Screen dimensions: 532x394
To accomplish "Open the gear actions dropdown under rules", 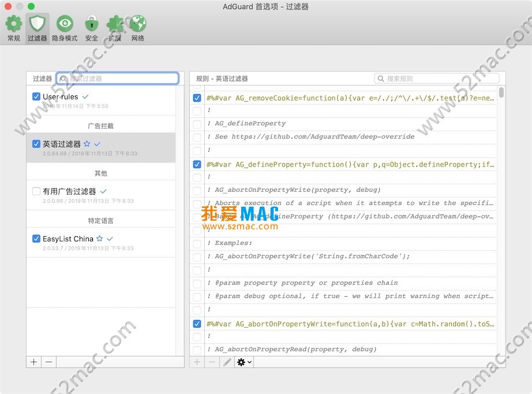I will tap(244, 362).
